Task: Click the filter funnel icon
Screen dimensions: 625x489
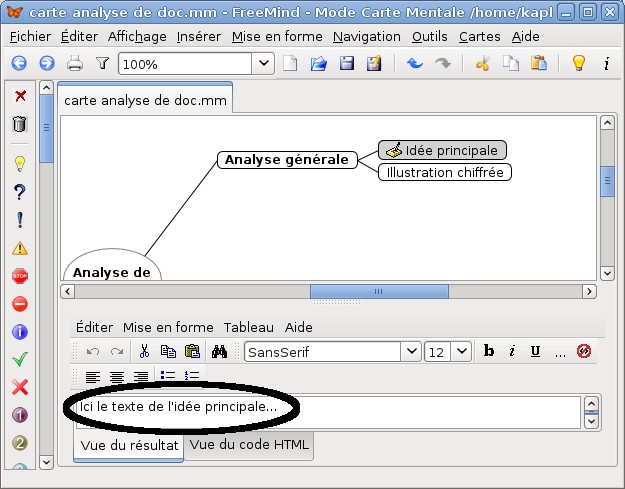Action: point(102,63)
